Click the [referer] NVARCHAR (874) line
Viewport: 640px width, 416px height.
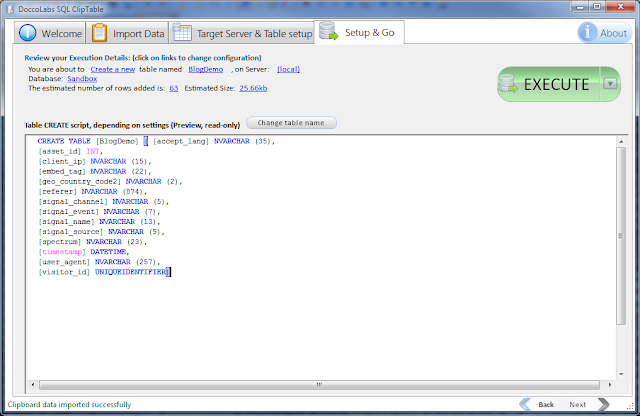pyautogui.click(x=93, y=191)
